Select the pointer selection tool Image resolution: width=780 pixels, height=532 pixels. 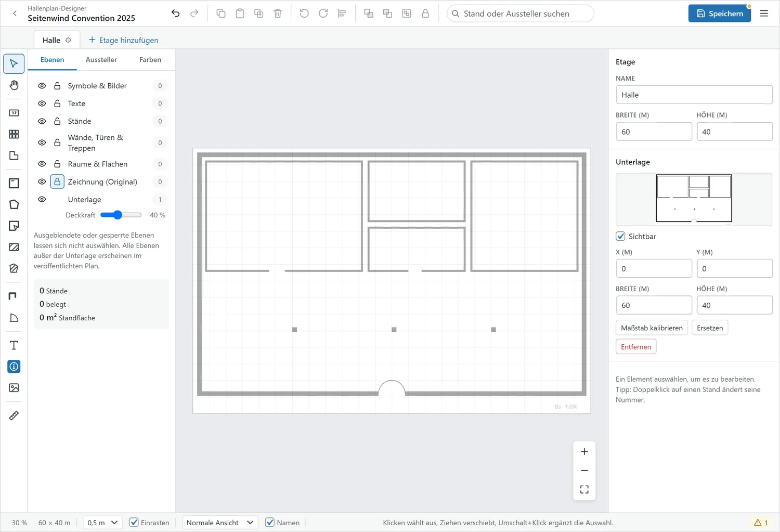point(14,64)
